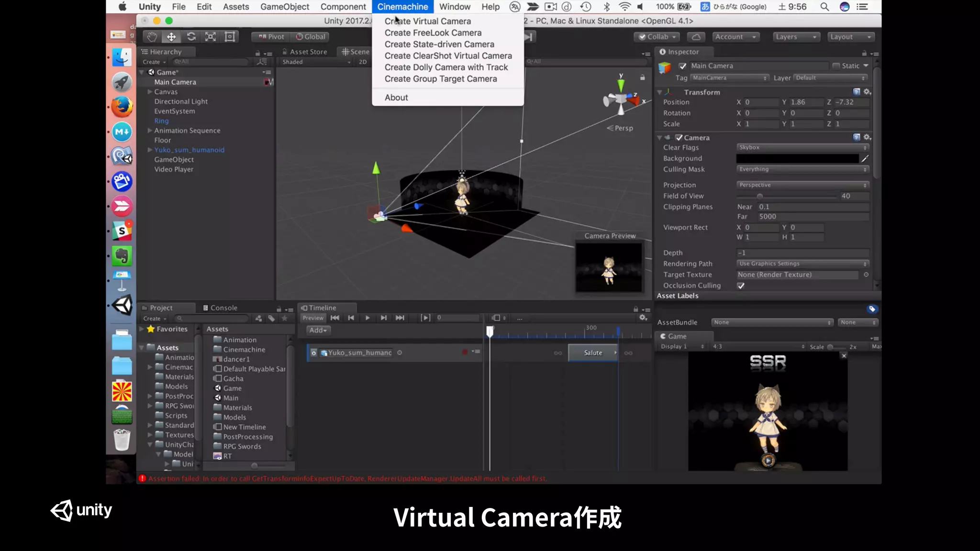Open the Tag MainCamera dropdown
Image resolution: width=980 pixels, height=551 pixels.
pos(730,78)
